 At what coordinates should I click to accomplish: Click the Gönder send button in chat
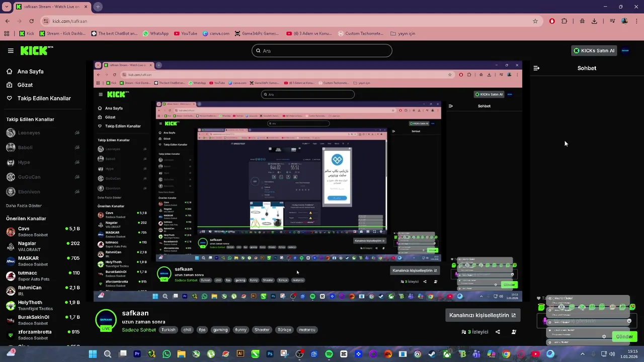pos(624,336)
